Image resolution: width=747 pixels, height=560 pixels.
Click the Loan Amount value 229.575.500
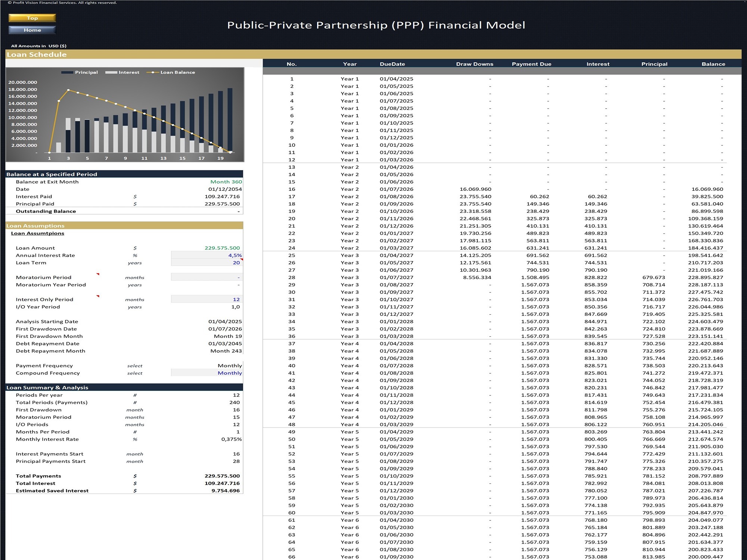coord(222,248)
